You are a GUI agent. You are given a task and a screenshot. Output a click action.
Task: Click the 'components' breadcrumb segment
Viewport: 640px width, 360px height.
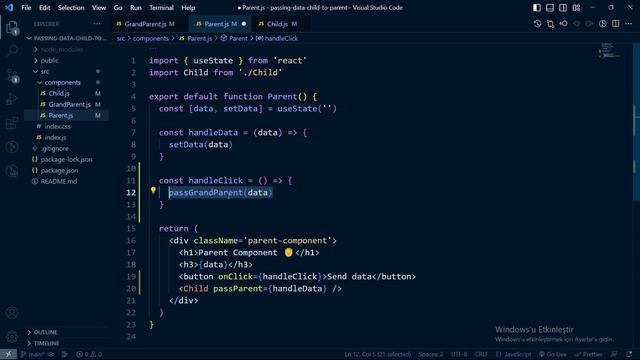pyautogui.click(x=151, y=38)
